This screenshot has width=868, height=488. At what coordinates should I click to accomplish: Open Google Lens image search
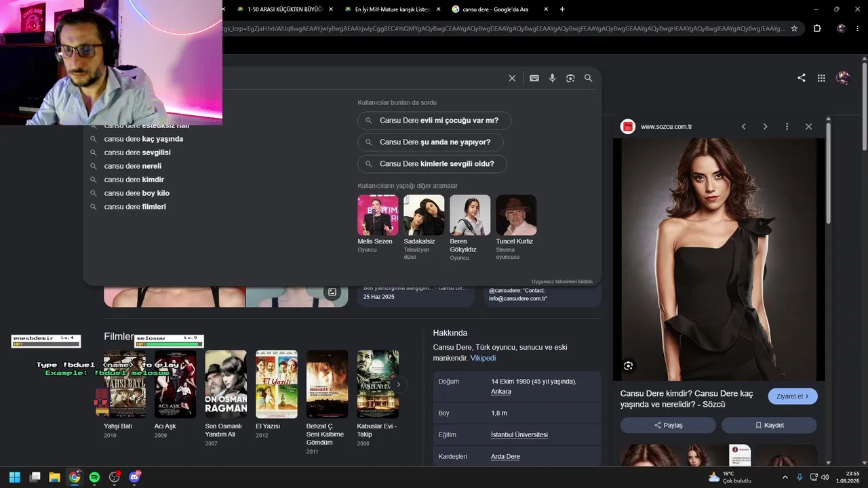570,78
